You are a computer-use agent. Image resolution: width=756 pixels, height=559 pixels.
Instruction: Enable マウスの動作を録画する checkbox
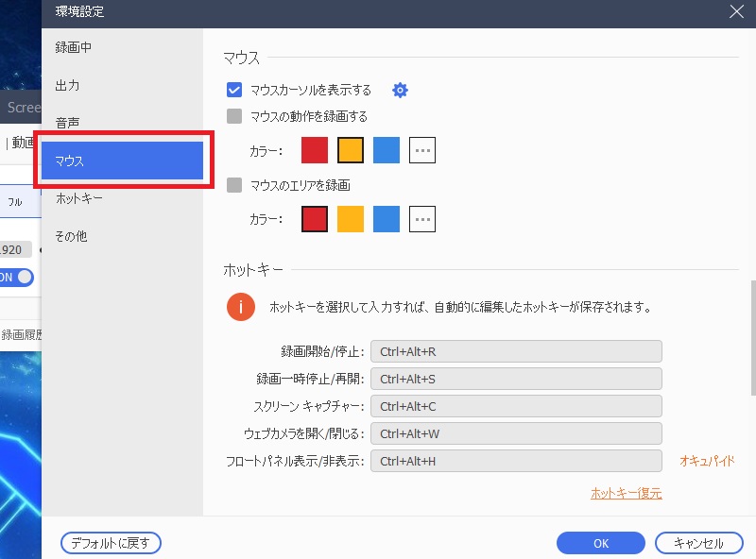point(234,116)
